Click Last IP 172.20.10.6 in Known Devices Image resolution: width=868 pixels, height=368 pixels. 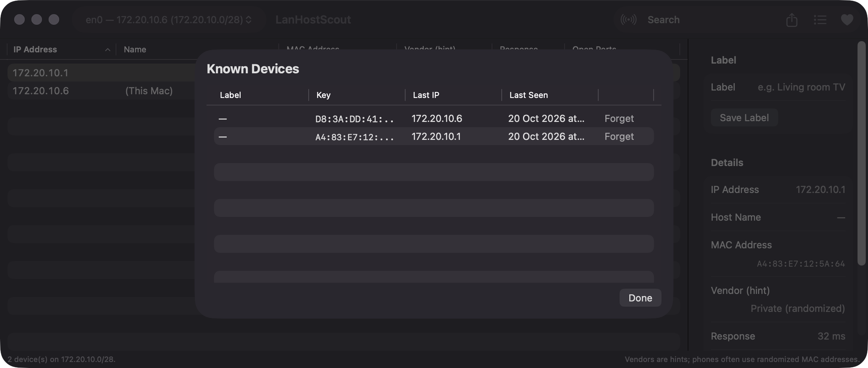tap(437, 119)
